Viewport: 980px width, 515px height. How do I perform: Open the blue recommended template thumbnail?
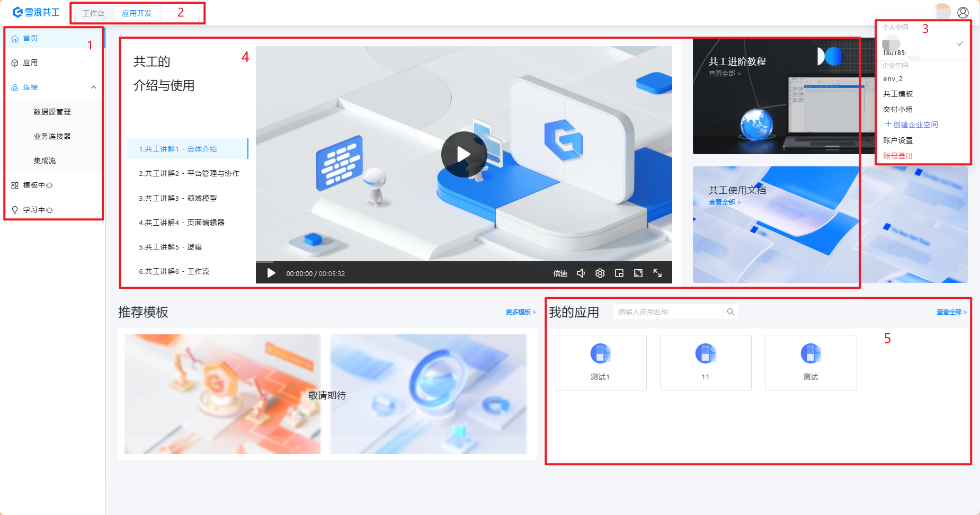pyautogui.click(x=429, y=394)
